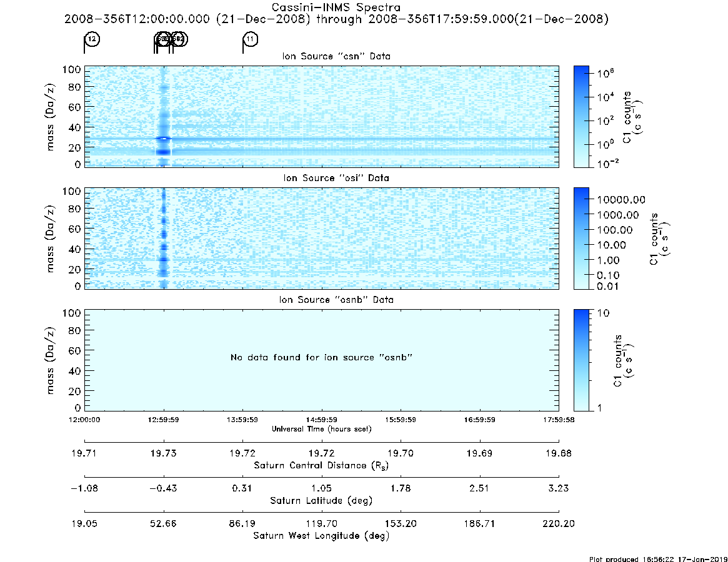Click the latitude value -0.43
Viewport: 728px width, 562px height.
[164, 488]
